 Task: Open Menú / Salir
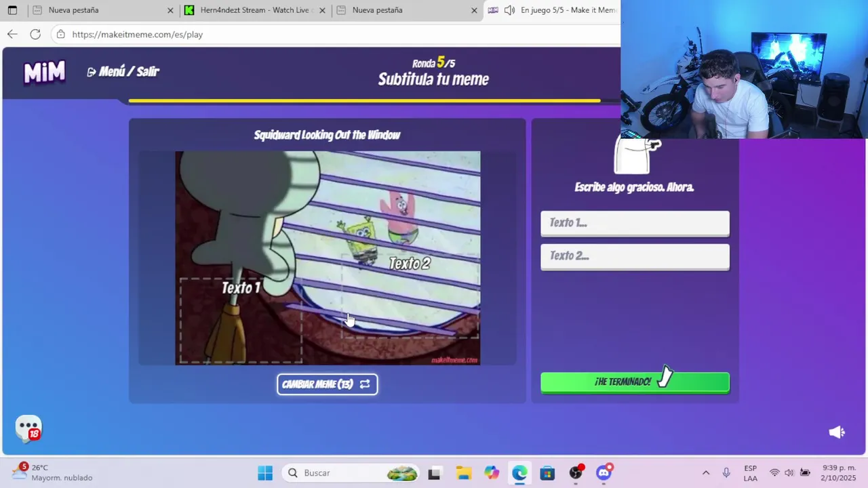click(123, 72)
